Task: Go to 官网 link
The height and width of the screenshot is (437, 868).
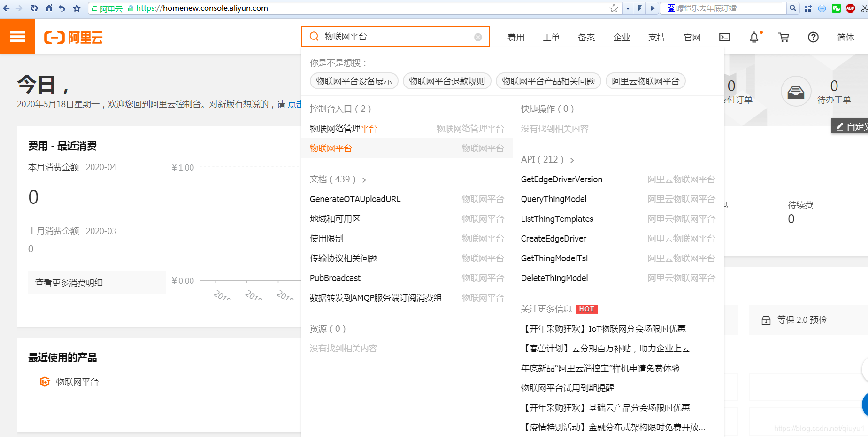Action: pos(692,37)
